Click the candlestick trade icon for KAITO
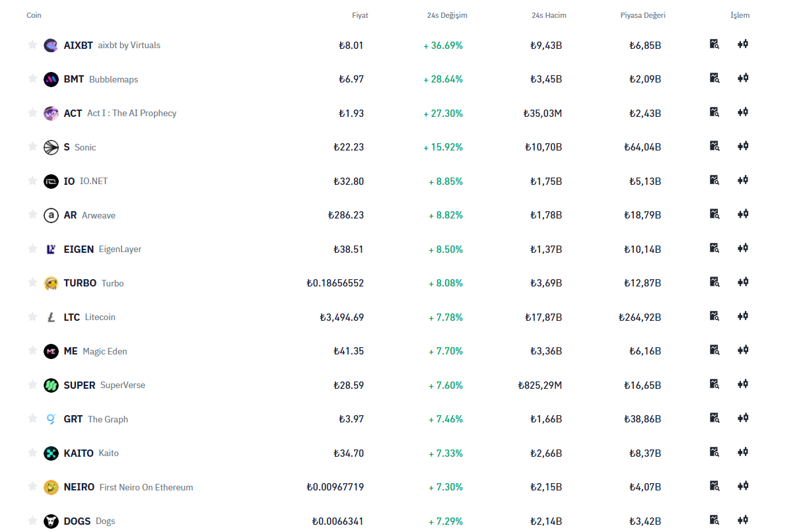Viewport: 803px width, 532px height. pos(743,452)
